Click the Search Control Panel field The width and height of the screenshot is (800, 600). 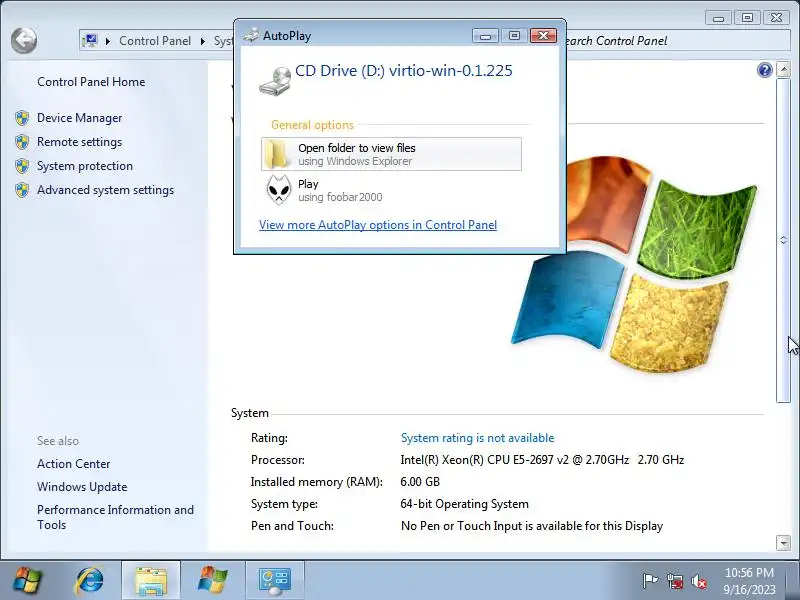676,41
